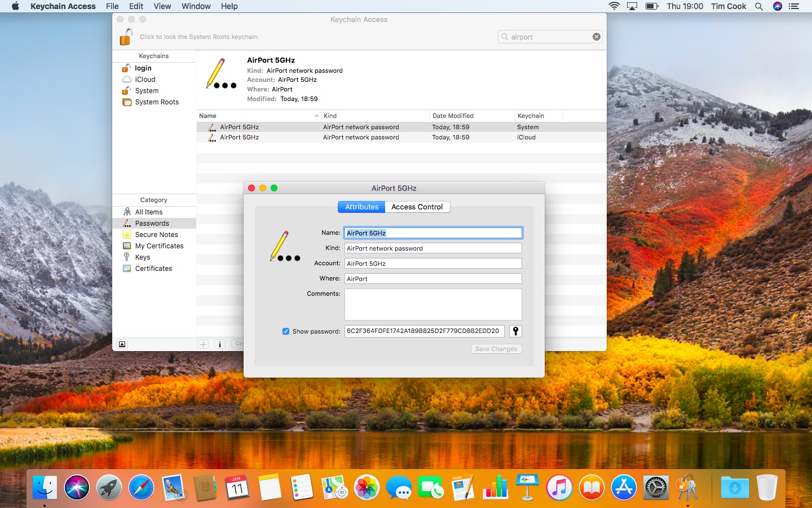Select AirPort 5GHz row in System keychain
Image resolution: width=812 pixels, height=508 pixels.
[401, 127]
